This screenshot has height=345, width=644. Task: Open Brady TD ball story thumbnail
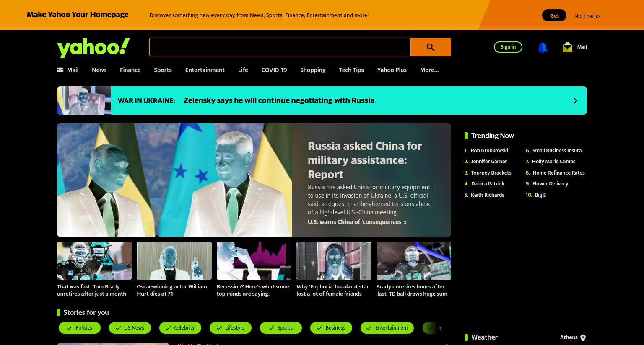tap(414, 261)
